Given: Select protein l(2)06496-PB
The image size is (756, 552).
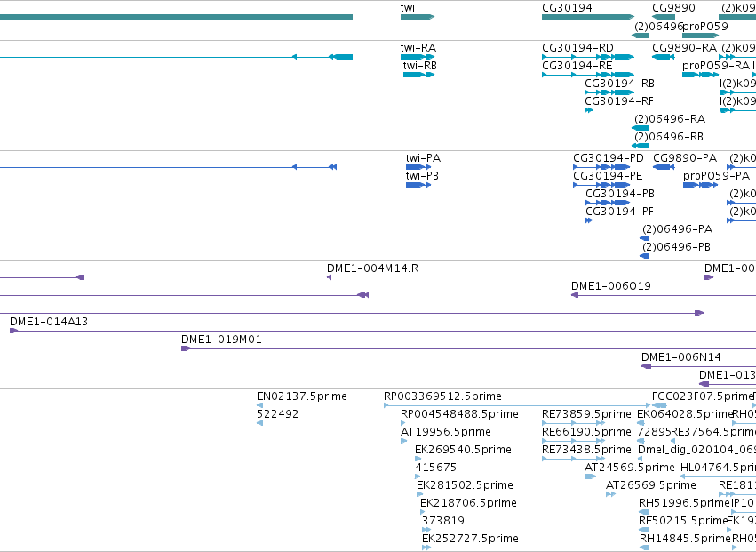Looking at the screenshot, I should (675, 247).
